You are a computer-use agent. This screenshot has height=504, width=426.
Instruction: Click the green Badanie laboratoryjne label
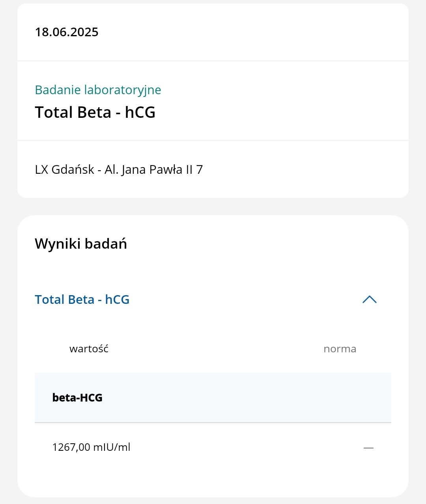98,90
